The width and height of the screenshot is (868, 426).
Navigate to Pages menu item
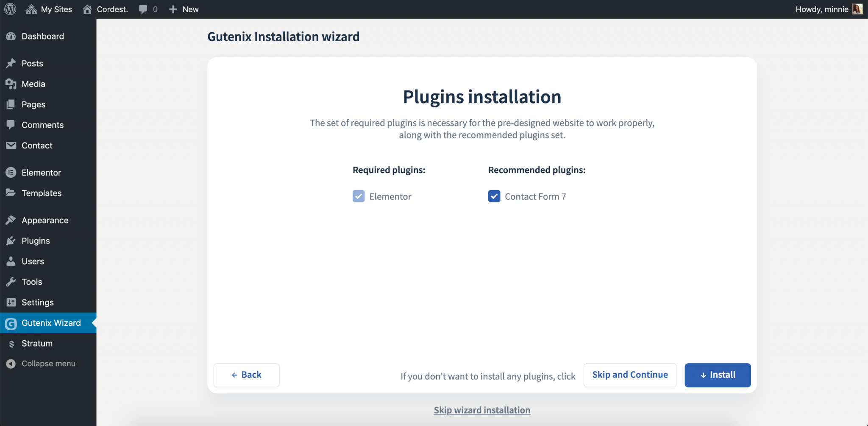pyautogui.click(x=48, y=104)
